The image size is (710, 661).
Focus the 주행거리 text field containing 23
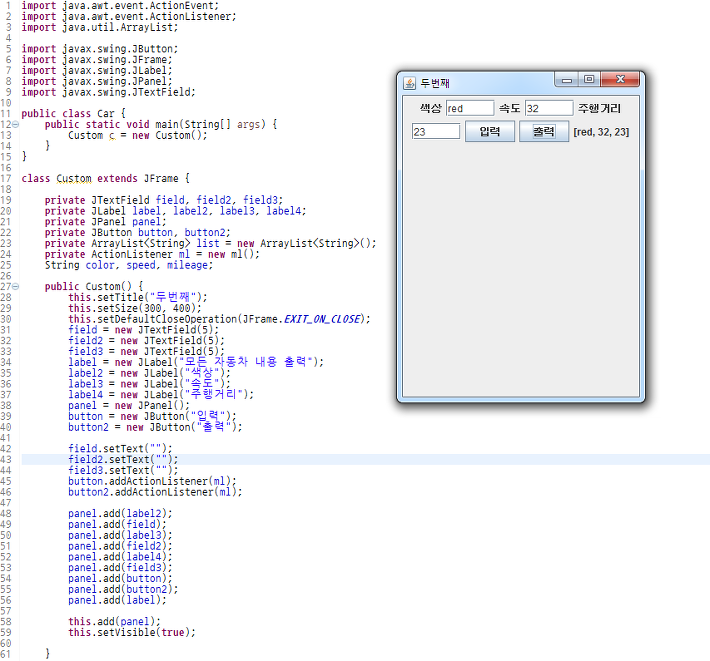(x=436, y=132)
